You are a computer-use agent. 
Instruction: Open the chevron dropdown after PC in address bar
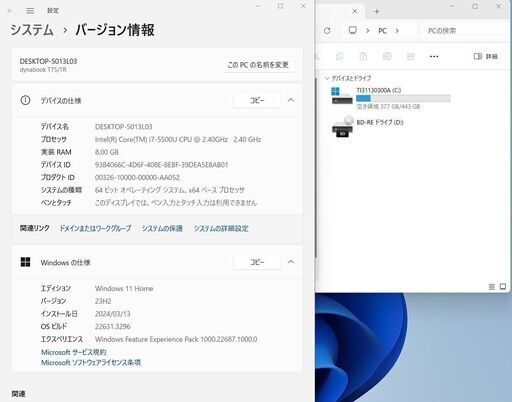tap(397, 31)
